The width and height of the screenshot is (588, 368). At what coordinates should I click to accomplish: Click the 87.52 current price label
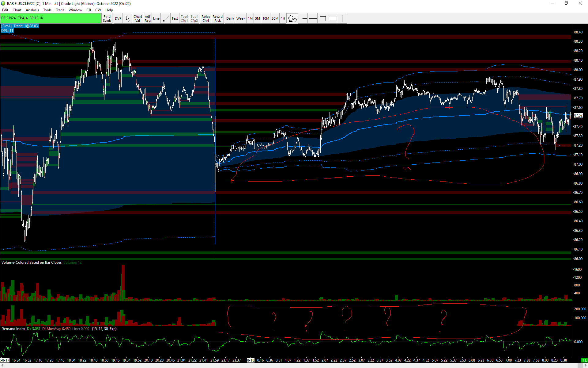[578, 116]
